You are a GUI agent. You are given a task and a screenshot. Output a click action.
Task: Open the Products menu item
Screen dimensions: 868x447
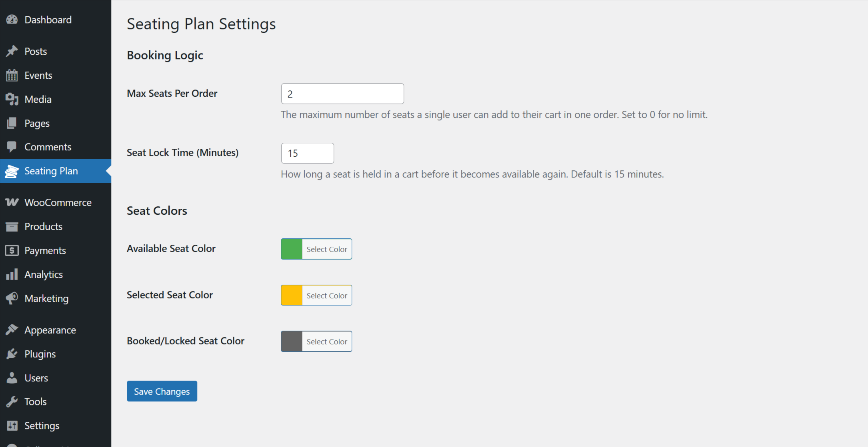click(43, 226)
